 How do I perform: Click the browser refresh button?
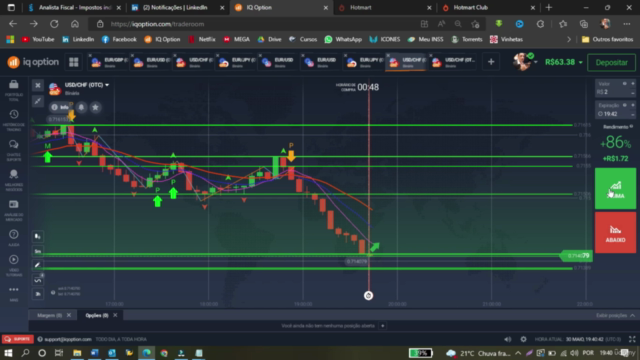click(x=54, y=24)
